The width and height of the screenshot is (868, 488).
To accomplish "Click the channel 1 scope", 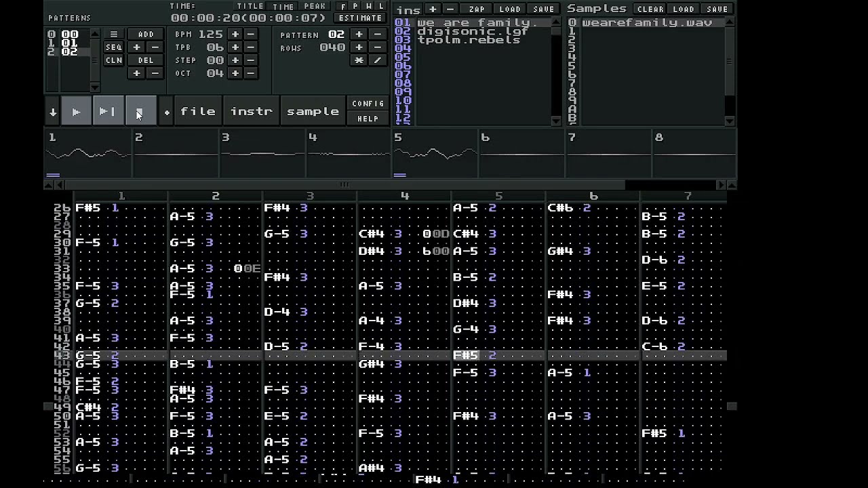I will [x=88, y=155].
